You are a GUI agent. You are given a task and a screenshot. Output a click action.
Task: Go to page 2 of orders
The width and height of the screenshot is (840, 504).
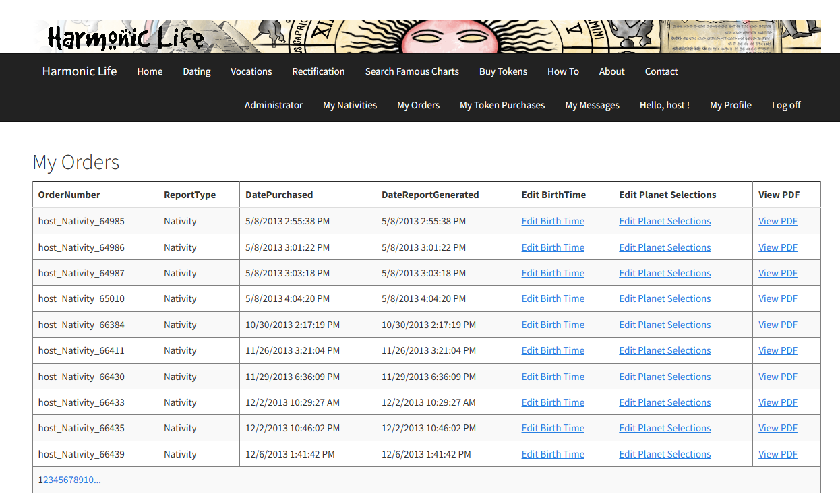[46, 480]
